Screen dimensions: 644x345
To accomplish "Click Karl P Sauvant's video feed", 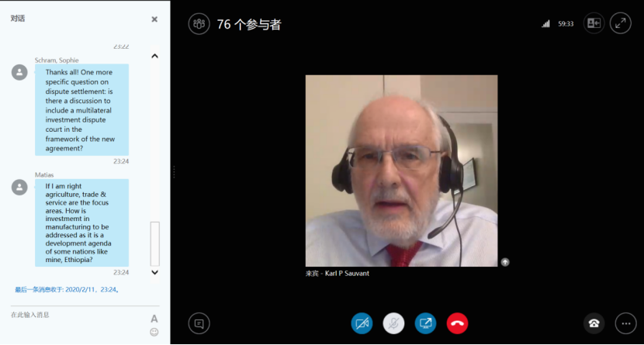I will 401,171.
